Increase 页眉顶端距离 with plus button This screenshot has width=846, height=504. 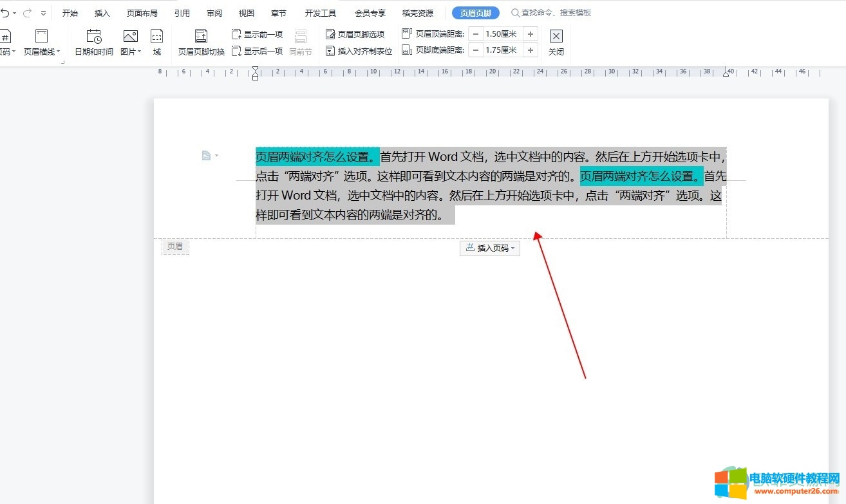click(x=531, y=34)
